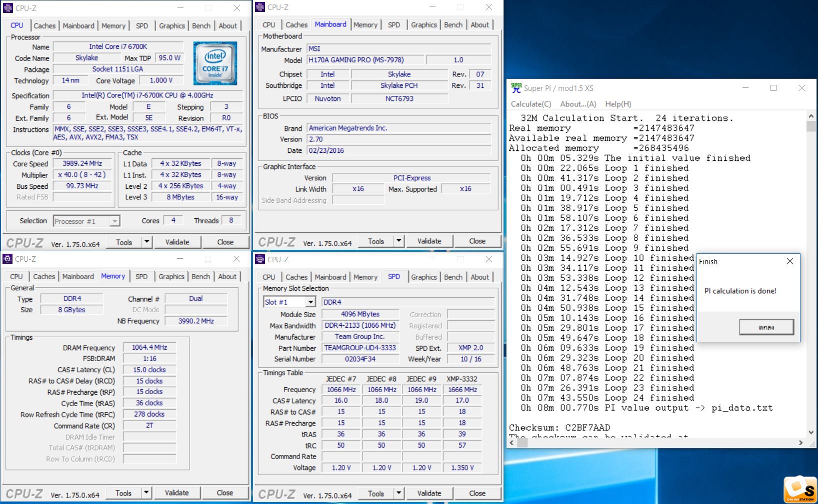This screenshot has height=504, width=818.
Task: Click Tools button in CPU window
Action: [124, 242]
